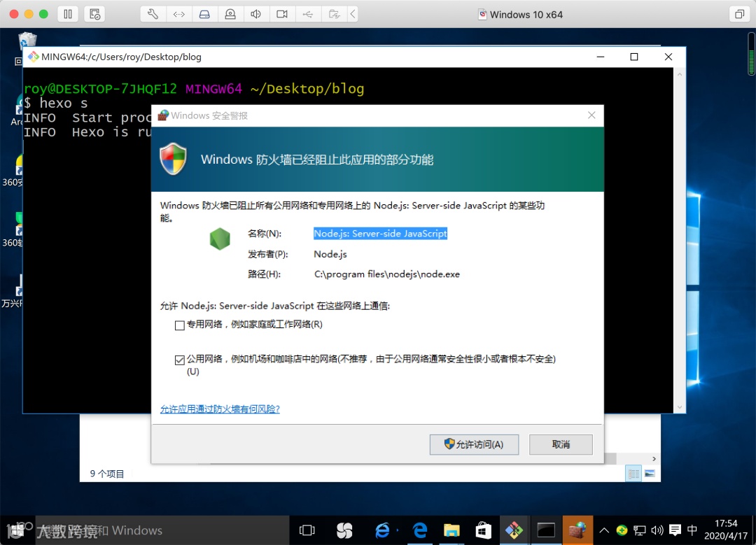Switch to firewall alert taskbar icon
Screen dimensions: 756x545
pyautogui.click(x=577, y=530)
